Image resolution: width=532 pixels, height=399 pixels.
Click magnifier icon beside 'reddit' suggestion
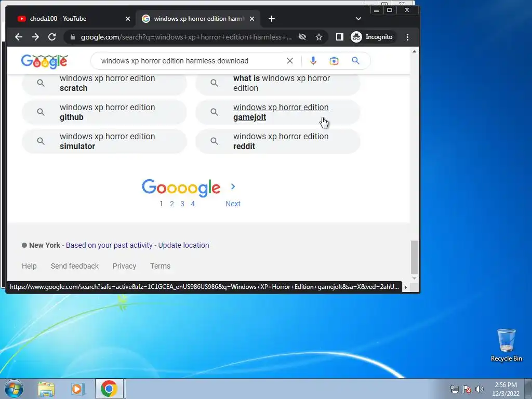click(214, 141)
